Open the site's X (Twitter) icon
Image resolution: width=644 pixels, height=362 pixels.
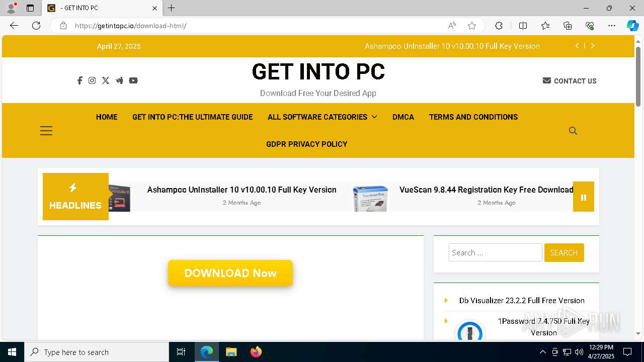[106, 80]
